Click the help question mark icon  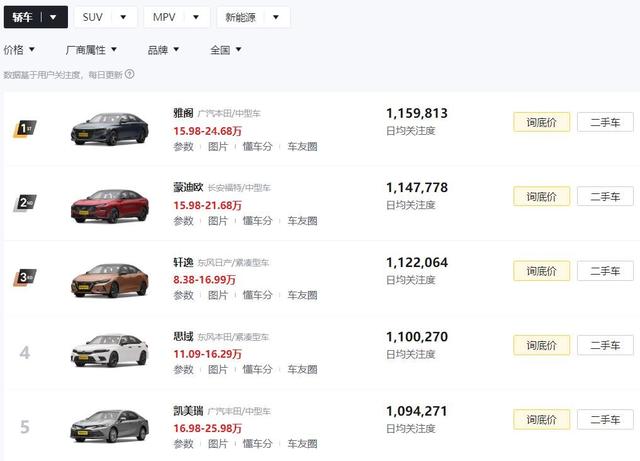click(x=130, y=74)
